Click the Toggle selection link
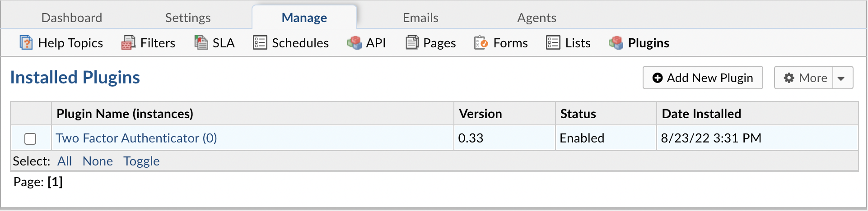 coord(141,161)
